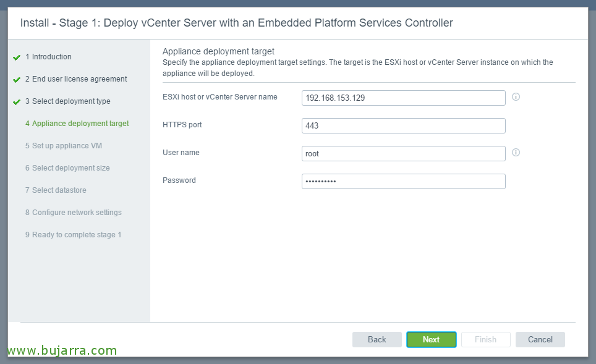596x364 pixels.
Task: Jump to step 8 Configure network settings
Action: pyautogui.click(x=74, y=213)
